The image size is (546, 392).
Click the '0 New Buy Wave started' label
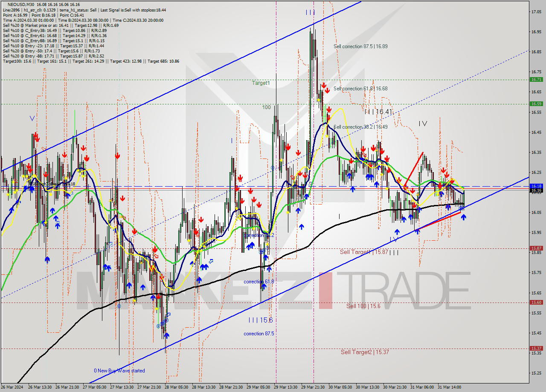click(x=119, y=371)
